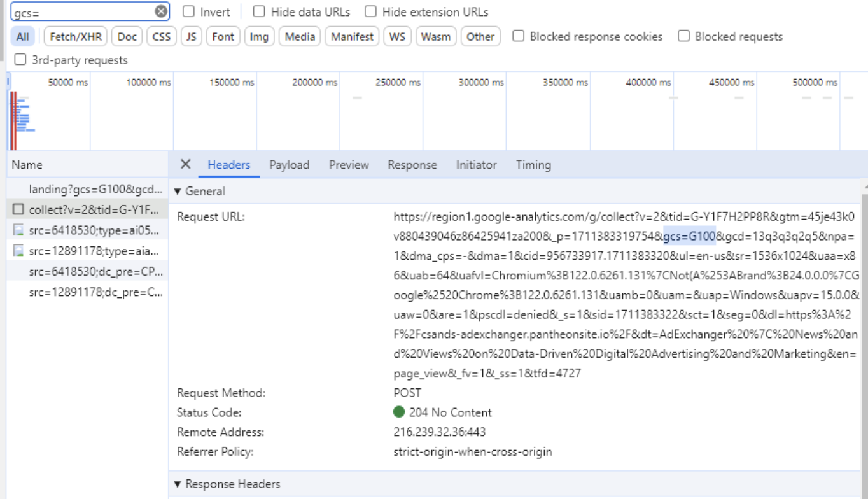Click strict-origin-when-cross-origin referrer policy value
This screenshot has height=499, width=868.
473,452
